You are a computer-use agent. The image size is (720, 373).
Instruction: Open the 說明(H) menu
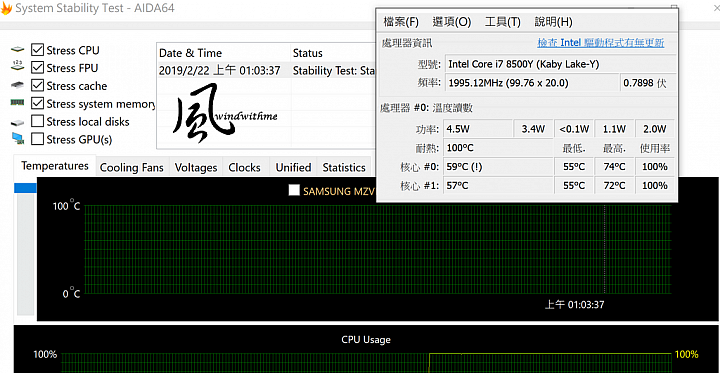click(553, 22)
